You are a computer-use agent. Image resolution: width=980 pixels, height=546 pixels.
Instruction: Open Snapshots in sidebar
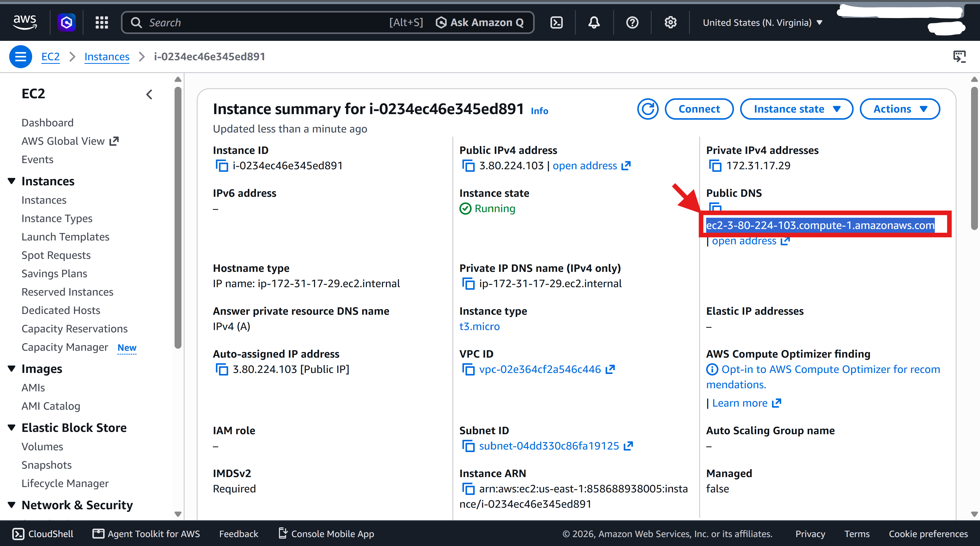46,465
